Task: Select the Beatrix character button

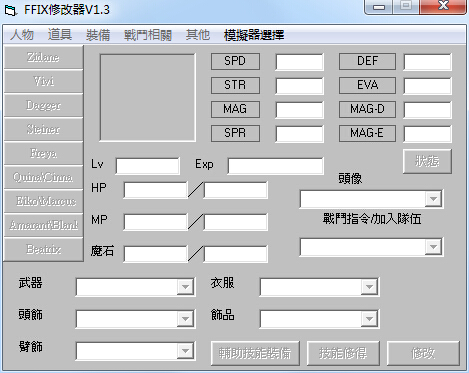Action: pos(43,249)
